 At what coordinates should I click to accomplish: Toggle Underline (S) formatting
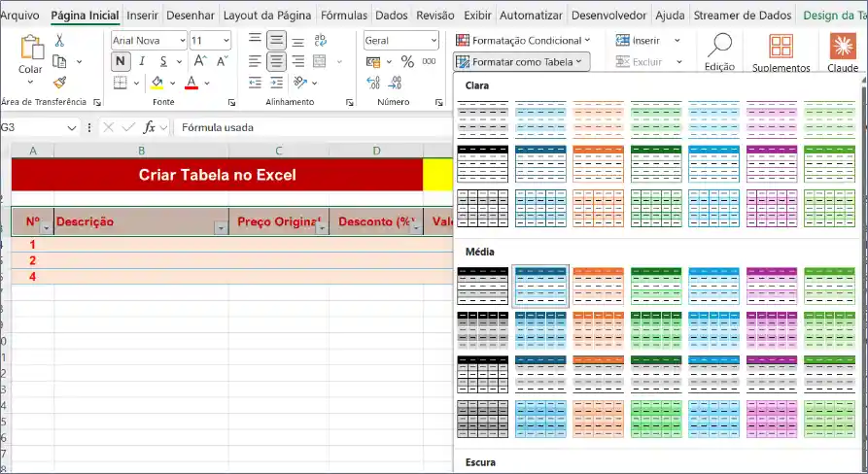click(x=163, y=61)
